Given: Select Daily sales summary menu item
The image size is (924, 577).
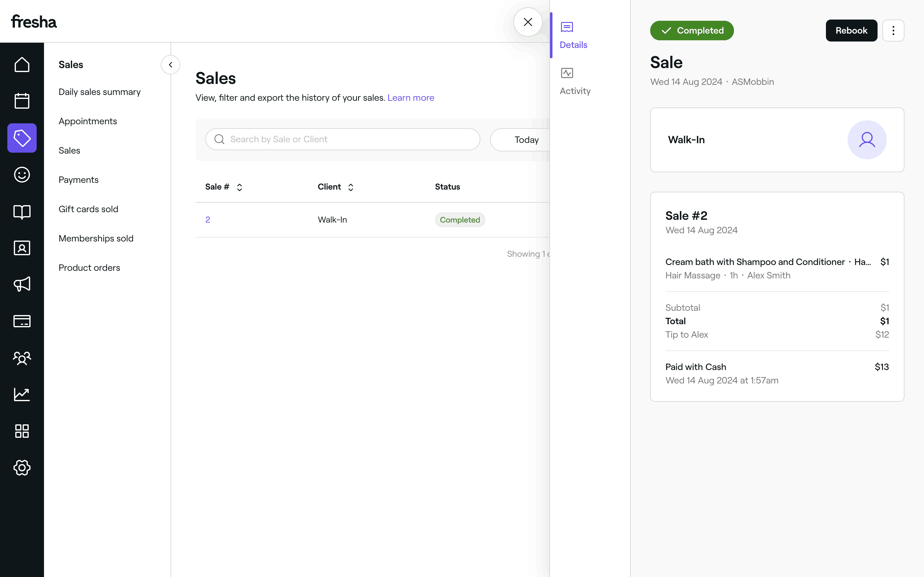Looking at the screenshot, I should (99, 92).
